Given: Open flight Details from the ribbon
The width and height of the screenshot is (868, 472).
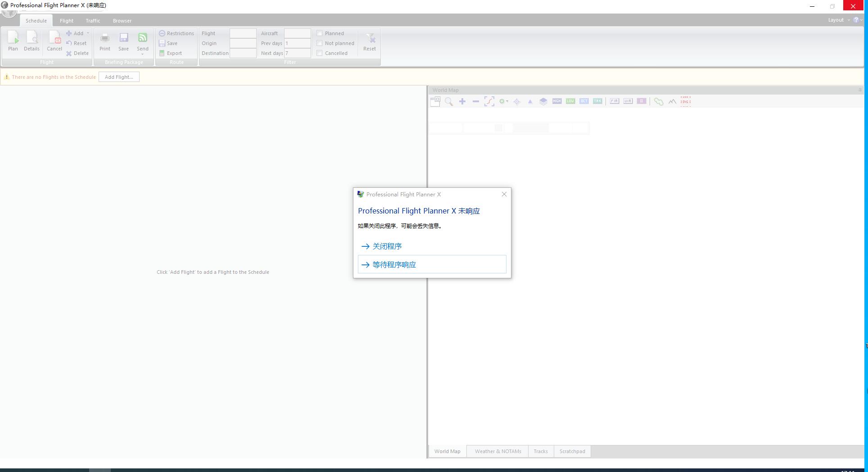Looking at the screenshot, I should (x=32, y=41).
